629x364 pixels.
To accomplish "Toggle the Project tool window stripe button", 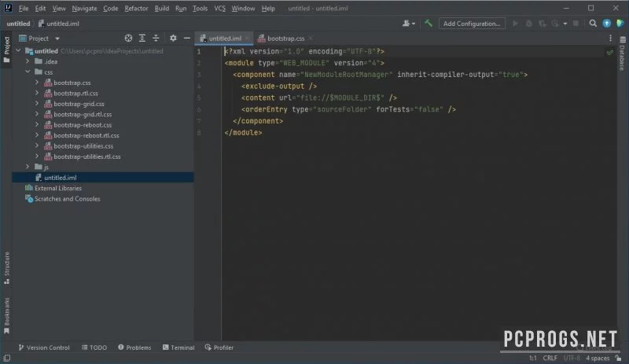I will 6,50.
